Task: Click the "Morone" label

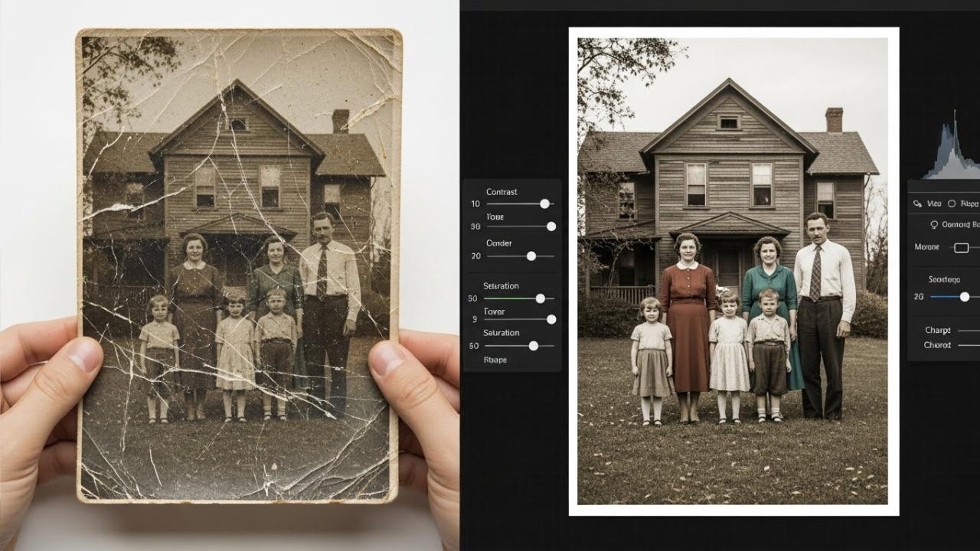Action: tap(927, 247)
